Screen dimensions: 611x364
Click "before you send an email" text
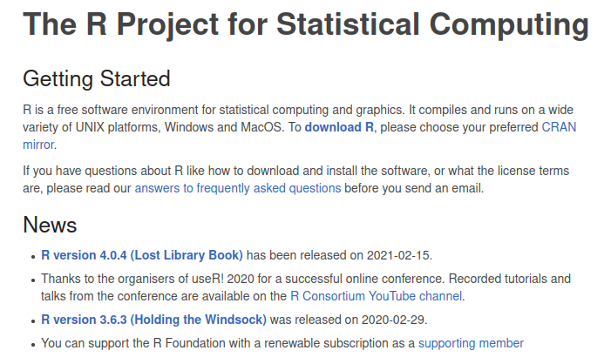413,188
